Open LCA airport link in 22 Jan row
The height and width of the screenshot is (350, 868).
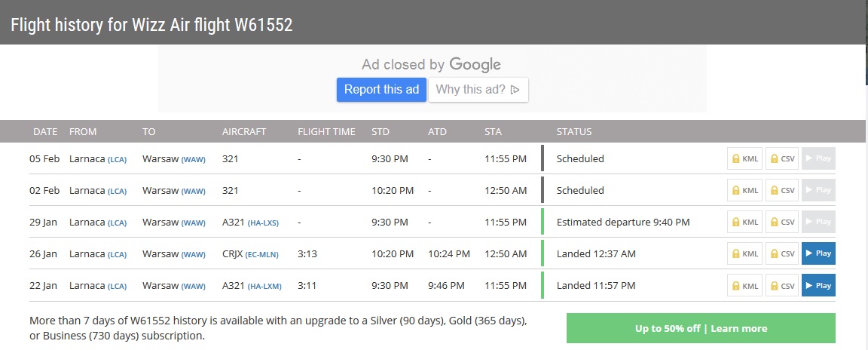pyautogui.click(x=117, y=287)
